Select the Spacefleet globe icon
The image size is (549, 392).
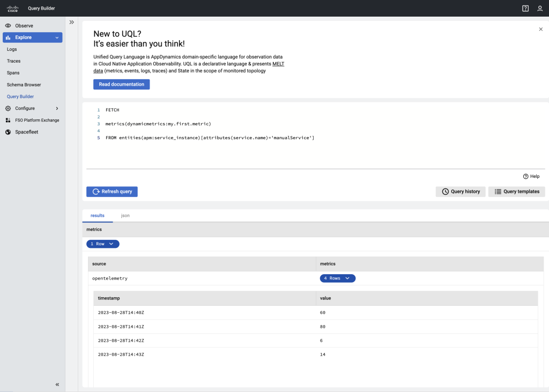pyautogui.click(x=8, y=132)
